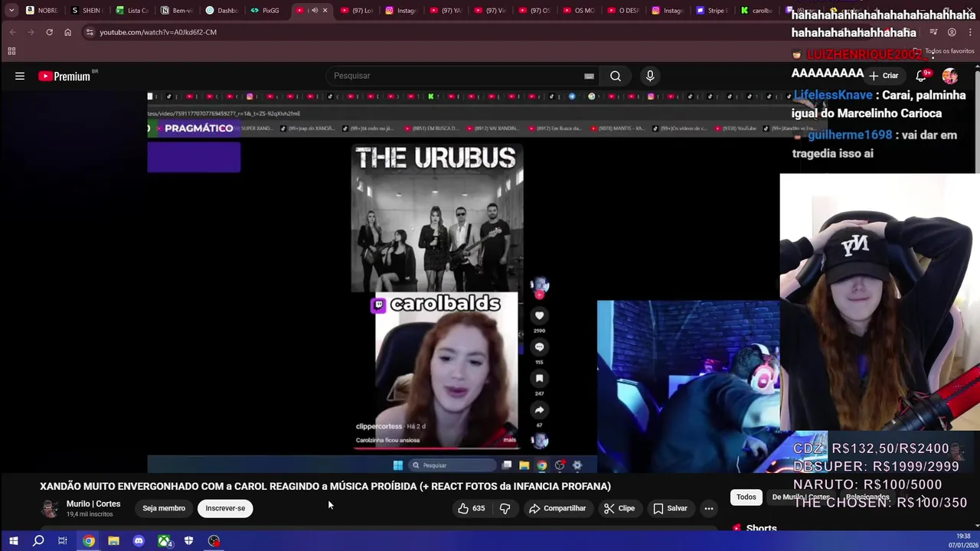
Task: Switch to the Dashbo browser tab
Action: [221, 11]
